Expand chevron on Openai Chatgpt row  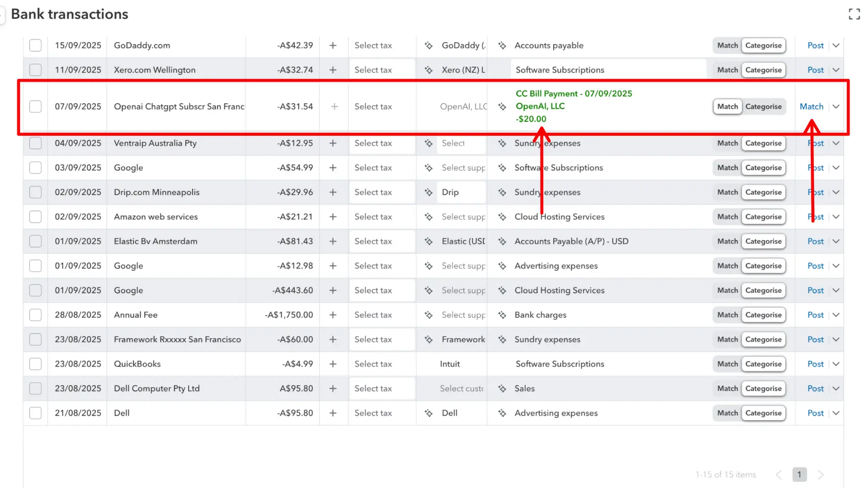click(x=836, y=107)
